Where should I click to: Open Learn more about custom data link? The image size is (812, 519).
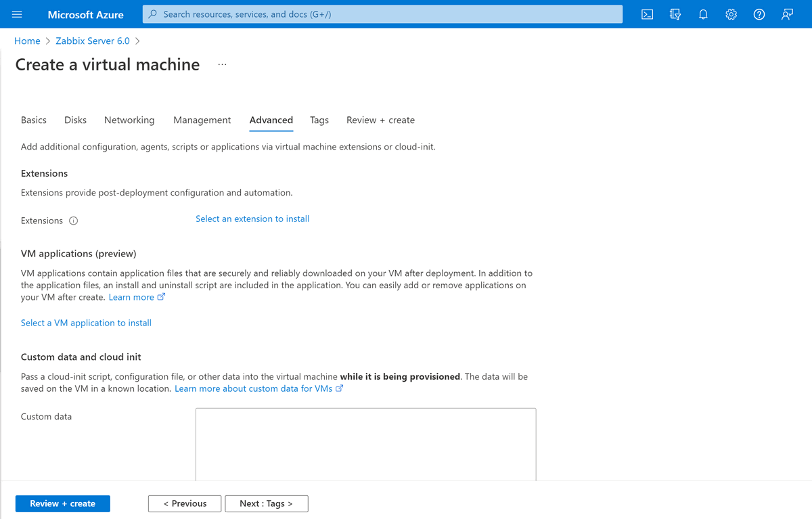[x=259, y=388]
